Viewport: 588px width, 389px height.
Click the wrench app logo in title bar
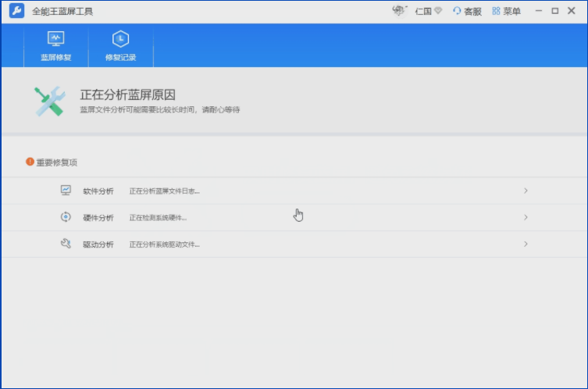(17, 12)
